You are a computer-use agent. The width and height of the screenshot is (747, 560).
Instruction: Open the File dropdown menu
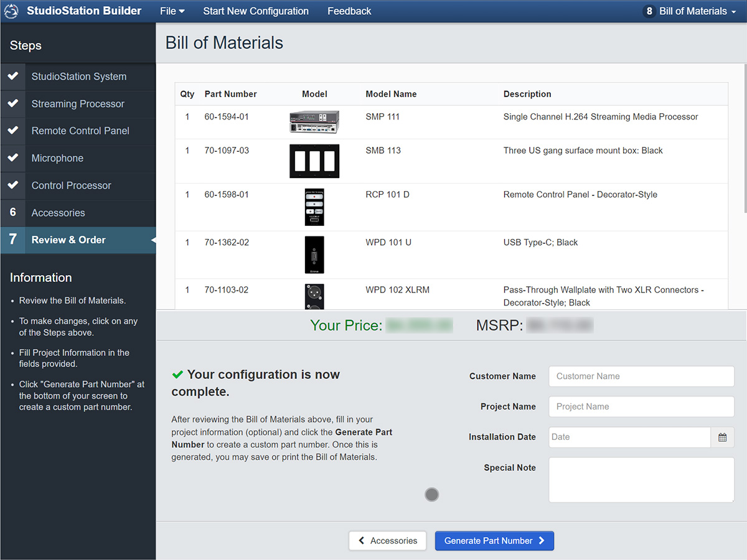tap(172, 11)
